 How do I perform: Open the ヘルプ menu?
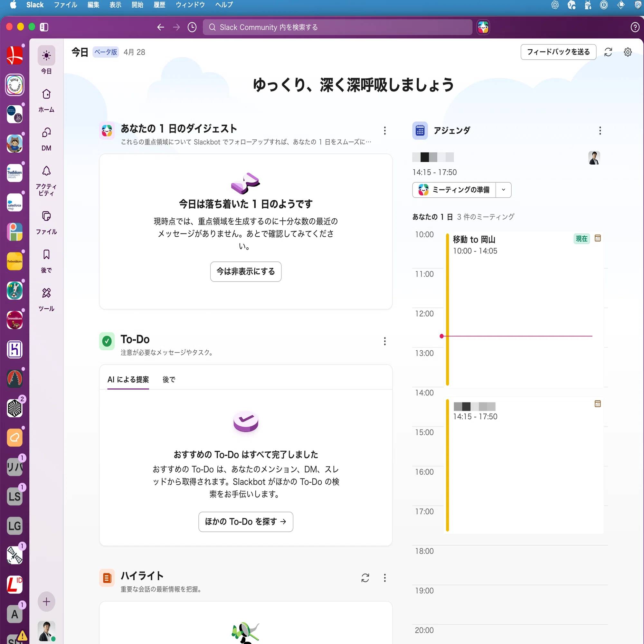[x=224, y=5]
